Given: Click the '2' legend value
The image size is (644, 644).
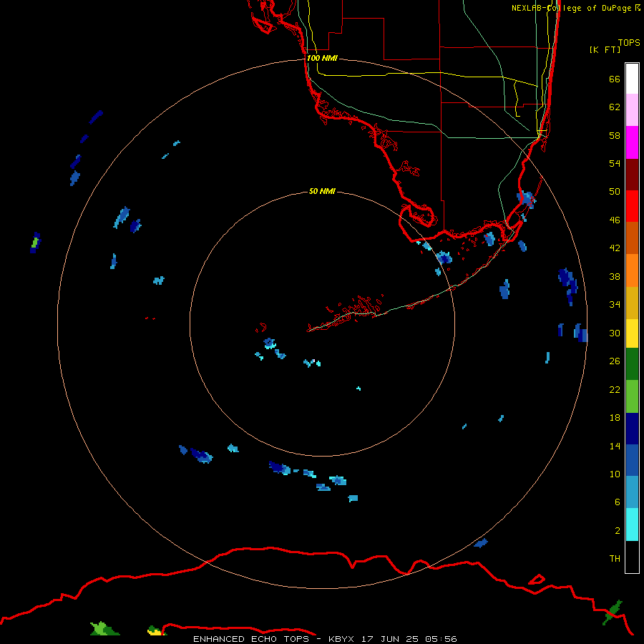Looking at the screenshot, I should [618, 530].
